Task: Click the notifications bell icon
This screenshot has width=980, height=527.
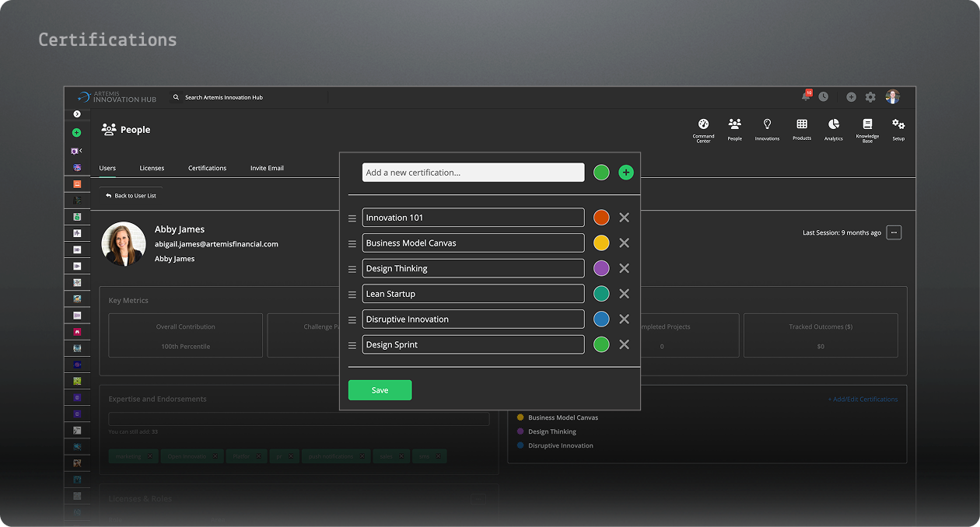Action: pos(806,96)
